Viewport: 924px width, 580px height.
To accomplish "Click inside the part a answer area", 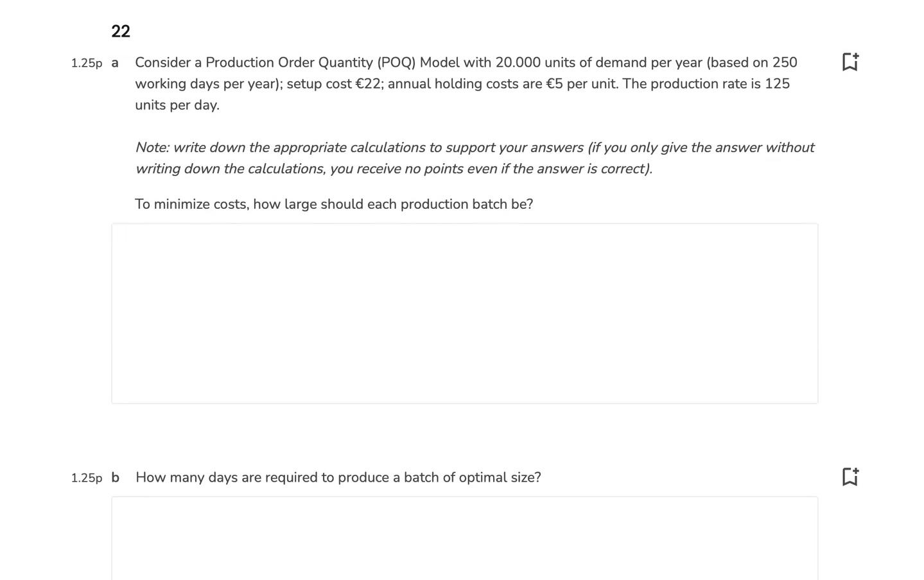I will [x=464, y=313].
